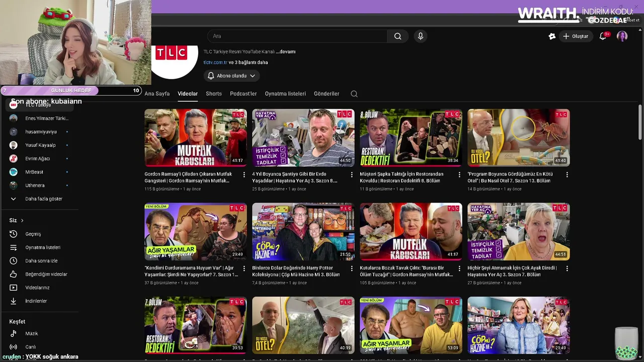This screenshot has width=644, height=362.
Task: Play Çöp mü Hazine mi 21:50 thumbnail
Action: tap(303, 232)
